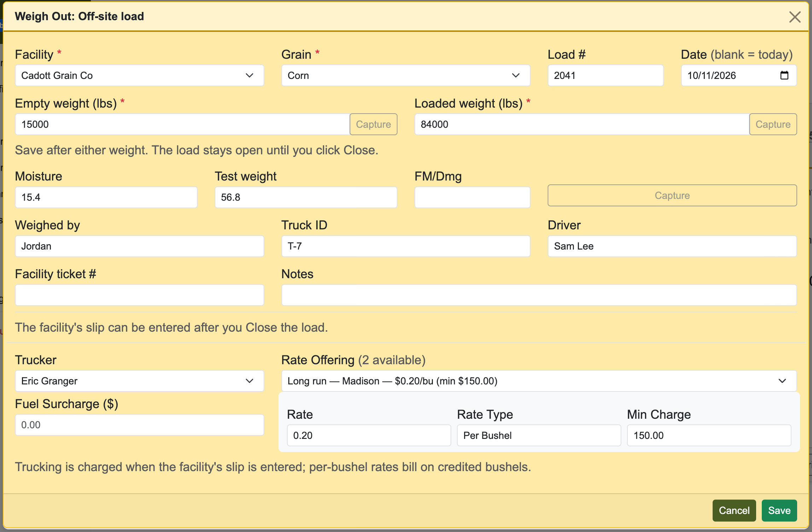Edit the Min Charge field showing 150.00
Viewport: 812px width, 532px height.
709,435
